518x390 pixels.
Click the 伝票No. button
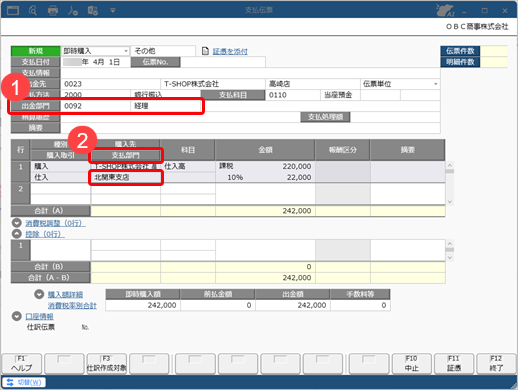[x=155, y=62]
